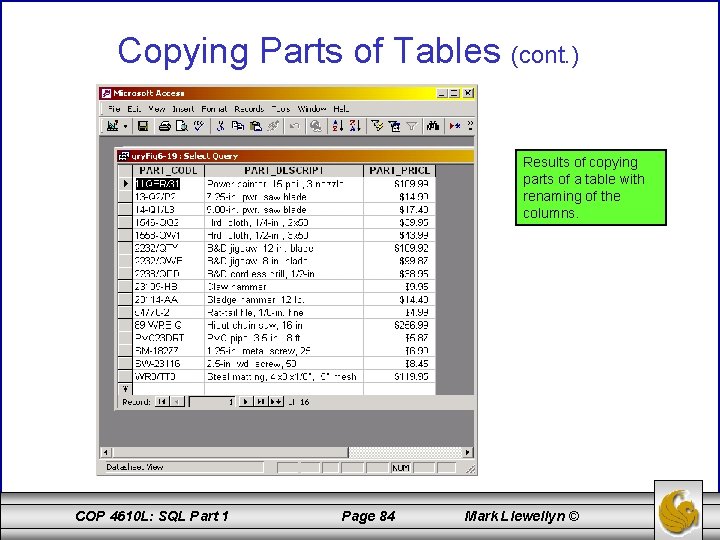Minimize the Microsoft Access window
Screen dimensions: 720x540
click(x=442, y=93)
